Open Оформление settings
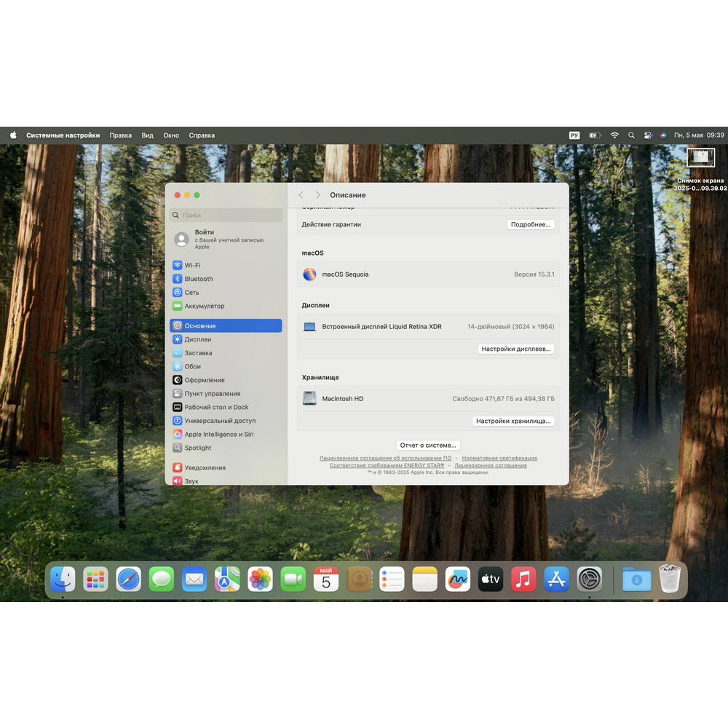Image resolution: width=728 pixels, height=728 pixels. coord(226,380)
